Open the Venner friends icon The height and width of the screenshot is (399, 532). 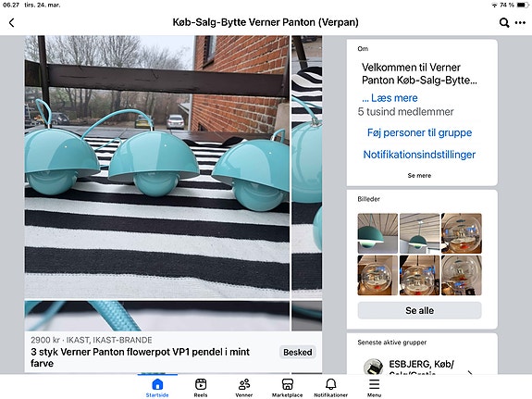[244, 388]
